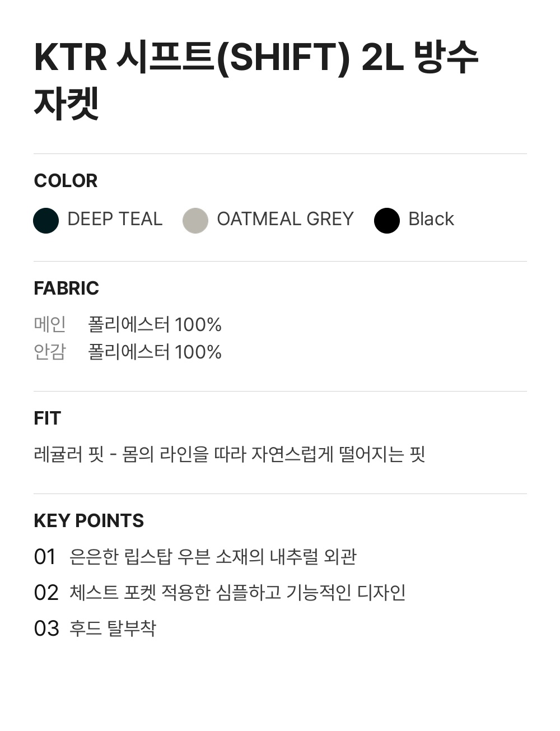The width and height of the screenshot is (560, 731).
Task: Select the Oatmeal Grey color swatch
Action: click(195, 220)
